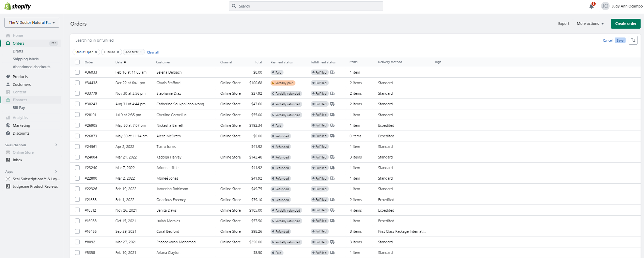Open order #28191 link
Screen dimensions: 644x258
[x=91, y=115]
